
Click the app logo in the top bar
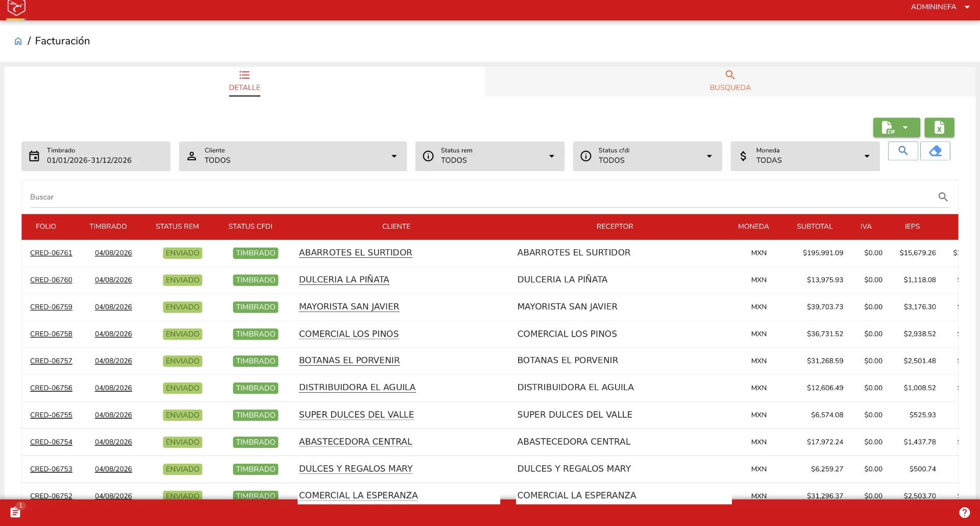[16, 8]
